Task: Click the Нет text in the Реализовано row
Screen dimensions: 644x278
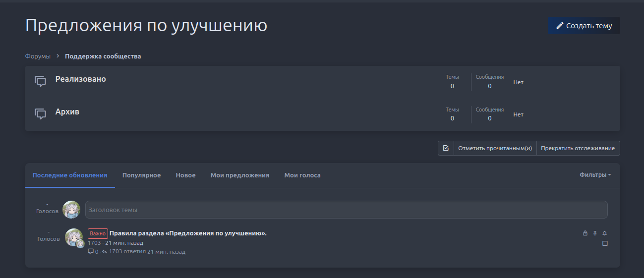Action: tap(519, 82)
